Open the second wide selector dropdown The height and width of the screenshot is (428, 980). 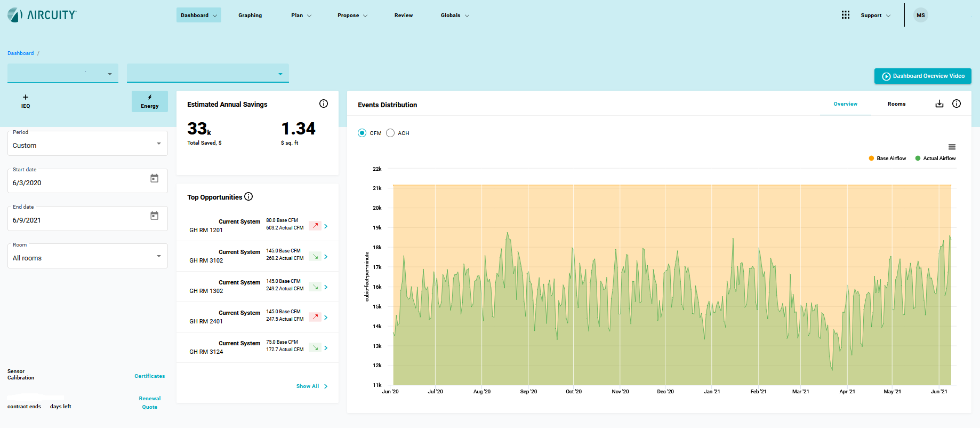208,73
